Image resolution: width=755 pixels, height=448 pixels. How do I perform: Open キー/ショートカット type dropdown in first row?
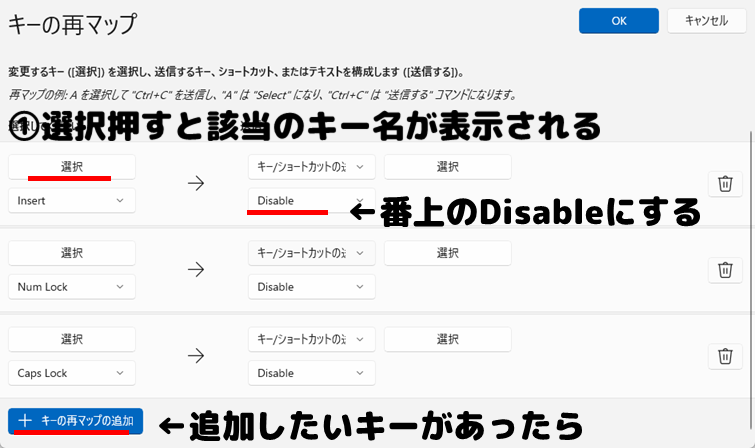click(311, 166)
